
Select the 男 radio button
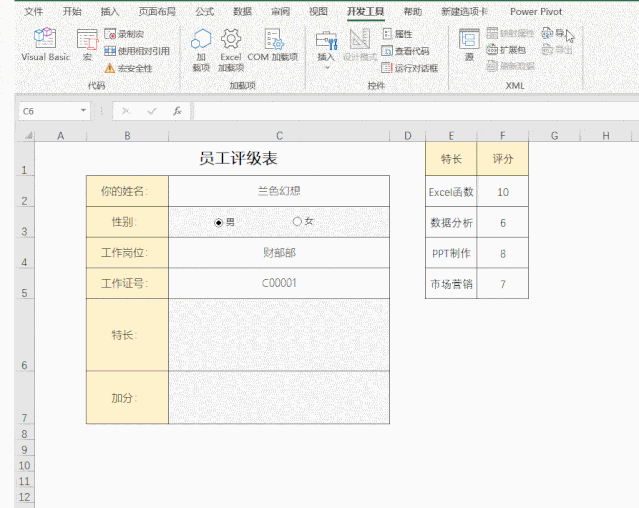(224, 222)
